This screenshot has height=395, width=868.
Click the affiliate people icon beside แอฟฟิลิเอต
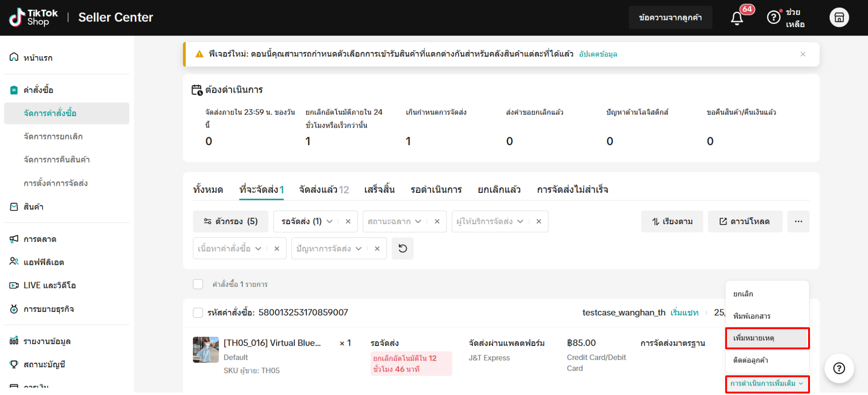click(14, 262)
